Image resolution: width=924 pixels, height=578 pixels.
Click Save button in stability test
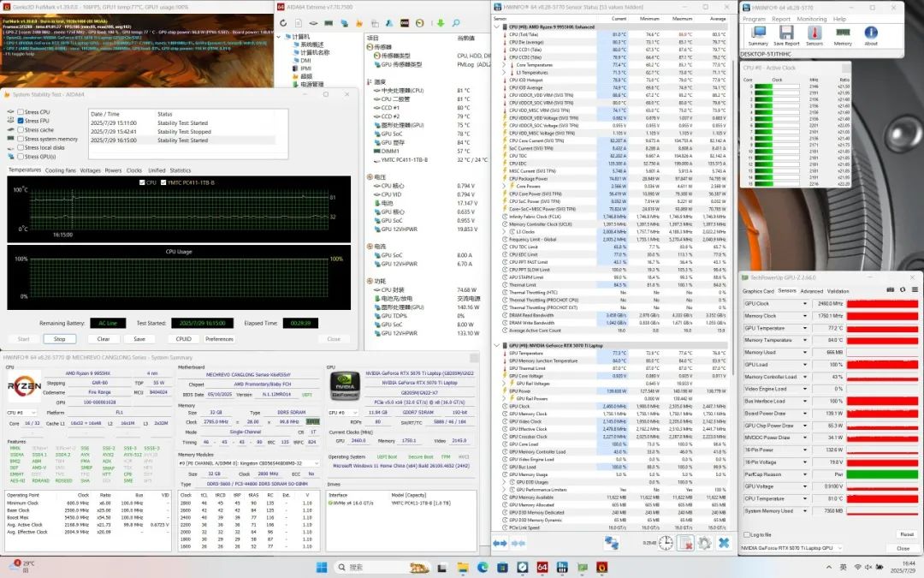139,339
